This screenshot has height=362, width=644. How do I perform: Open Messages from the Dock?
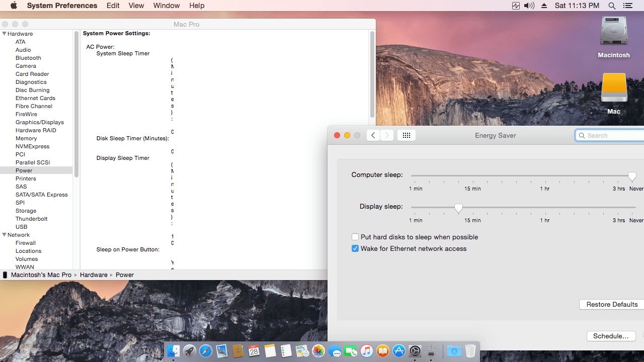[x=335, y=351]
